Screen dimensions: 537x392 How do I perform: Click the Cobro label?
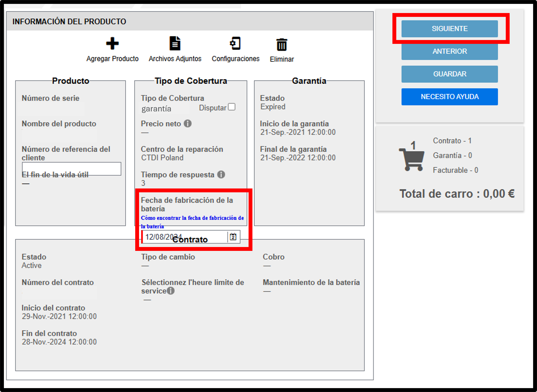click(274, 257)
